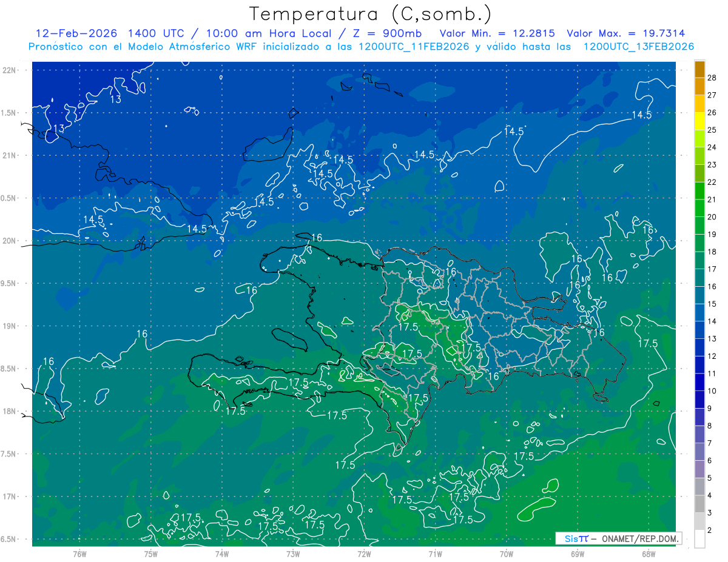
Task: Click the title "Temperatura (C,somb.)"
Action: point(371,15)
